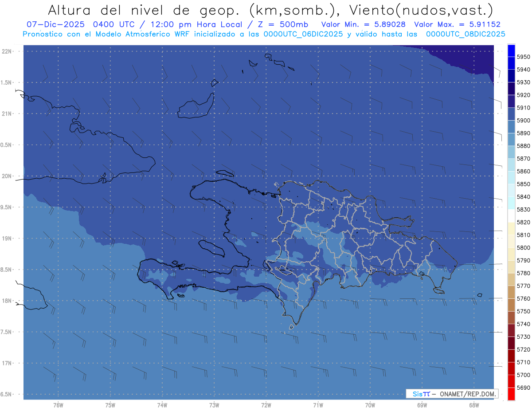This screenshot has height=411, width=532.
Task: Pick the color band between 5900 and 5910
Action: 511,114
